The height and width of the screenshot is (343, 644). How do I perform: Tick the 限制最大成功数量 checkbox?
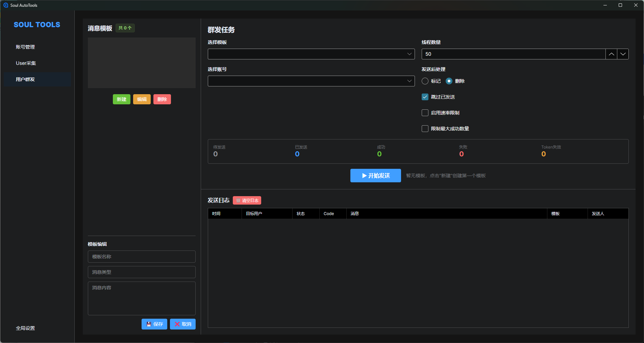point(425,129)
